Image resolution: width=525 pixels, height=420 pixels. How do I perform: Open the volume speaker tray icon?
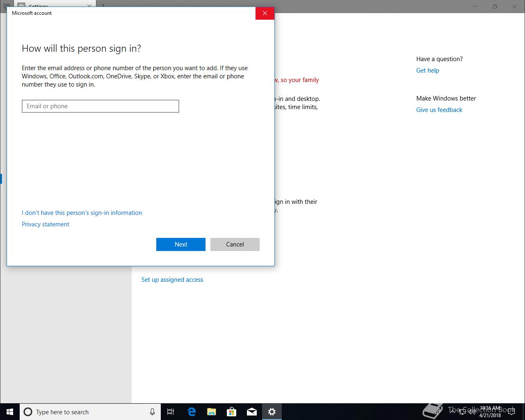tap(472, 412)
